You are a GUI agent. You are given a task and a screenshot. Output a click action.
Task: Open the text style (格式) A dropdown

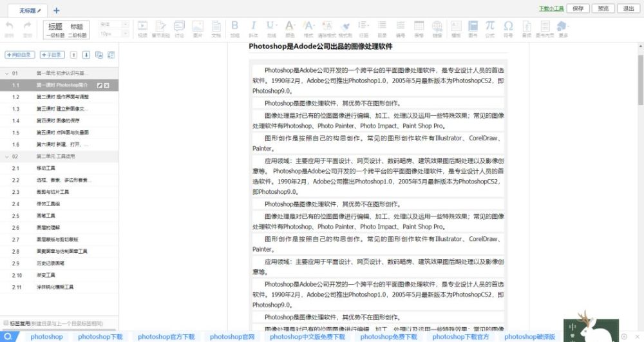pyautogui.click(x=309, y=26)
